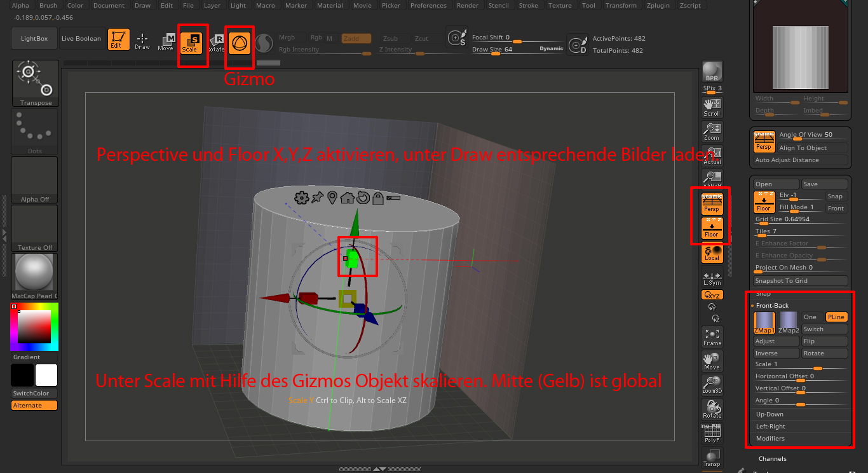The image size is (868, 473).
Task: Select the Frame view icon
Action: point(712,336)
